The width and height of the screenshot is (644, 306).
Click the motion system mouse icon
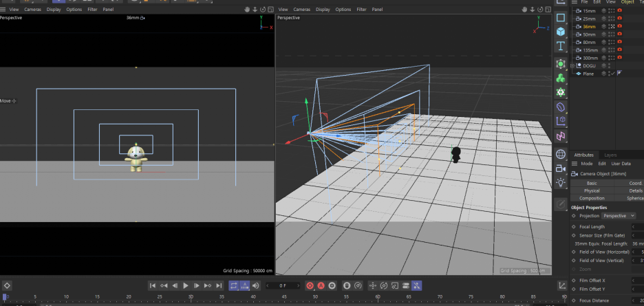tap(347, 285)
